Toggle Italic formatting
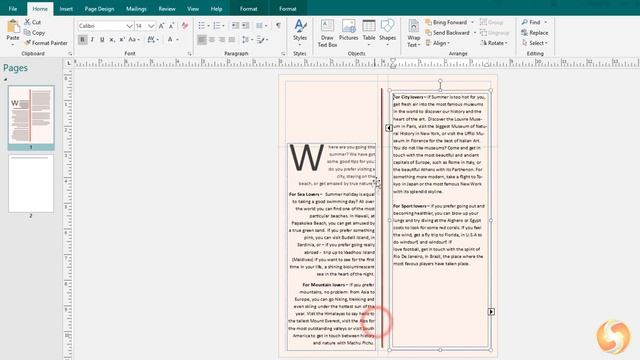Image resolution: width=640 pixels, height=360 pixels. pyautogui.click(x=92, y=40)
